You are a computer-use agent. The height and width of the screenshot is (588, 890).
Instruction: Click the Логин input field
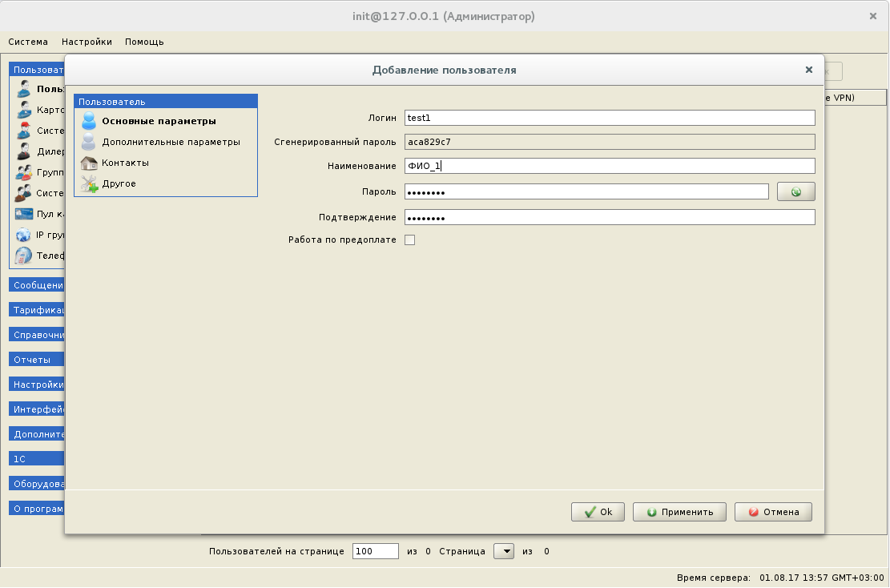pyautogui.click(x=610, y=118)
